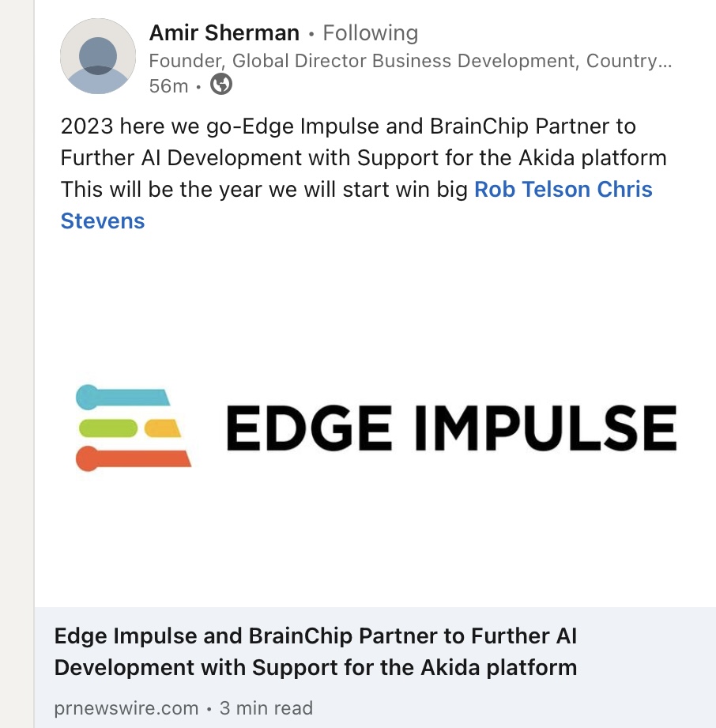Click the gray margin strip at left edge
The width and height of the screenshot is (716, 728).
[17, 364]
